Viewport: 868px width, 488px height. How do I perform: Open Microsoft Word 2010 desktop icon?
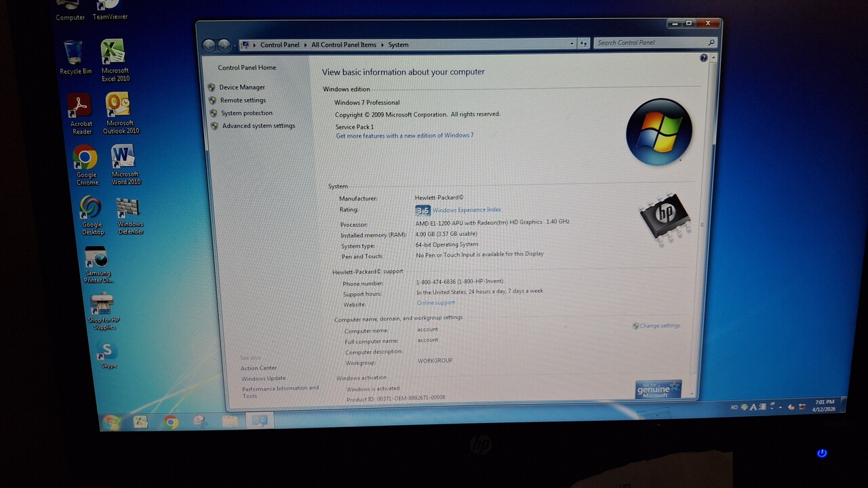coord(124,158)
